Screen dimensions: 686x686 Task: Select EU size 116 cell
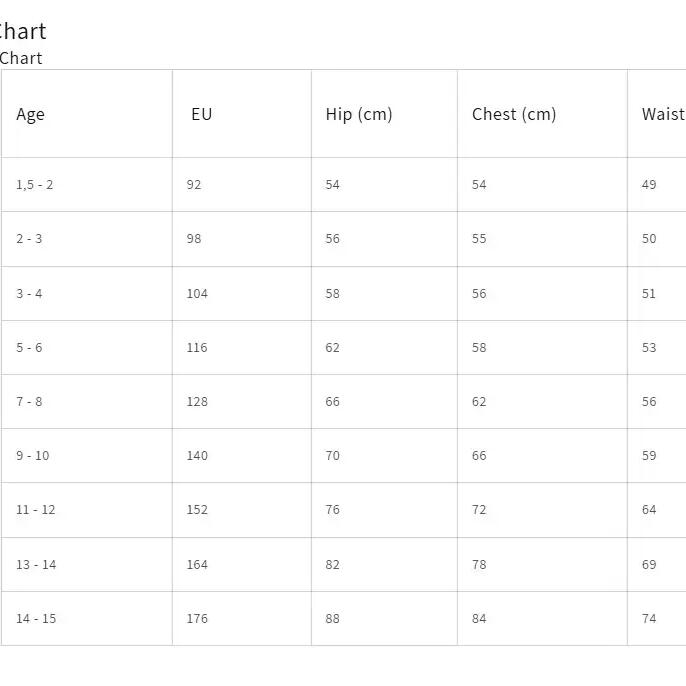click(242, 347)
